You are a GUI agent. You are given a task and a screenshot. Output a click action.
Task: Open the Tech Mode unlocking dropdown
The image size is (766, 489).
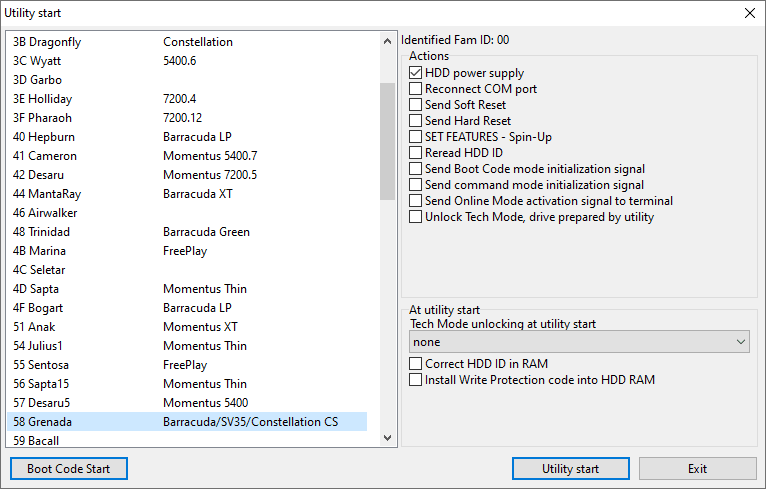(x=579, y=342)
